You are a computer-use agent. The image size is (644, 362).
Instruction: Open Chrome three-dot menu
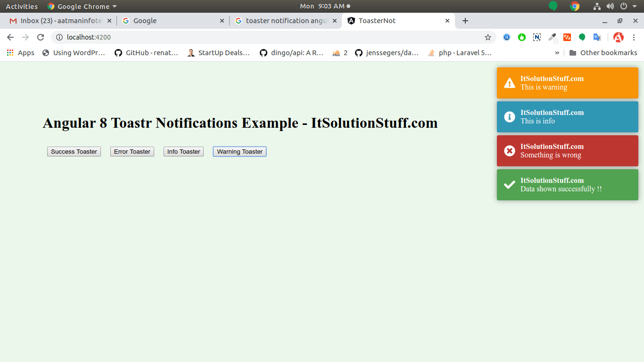click(634, 37)
